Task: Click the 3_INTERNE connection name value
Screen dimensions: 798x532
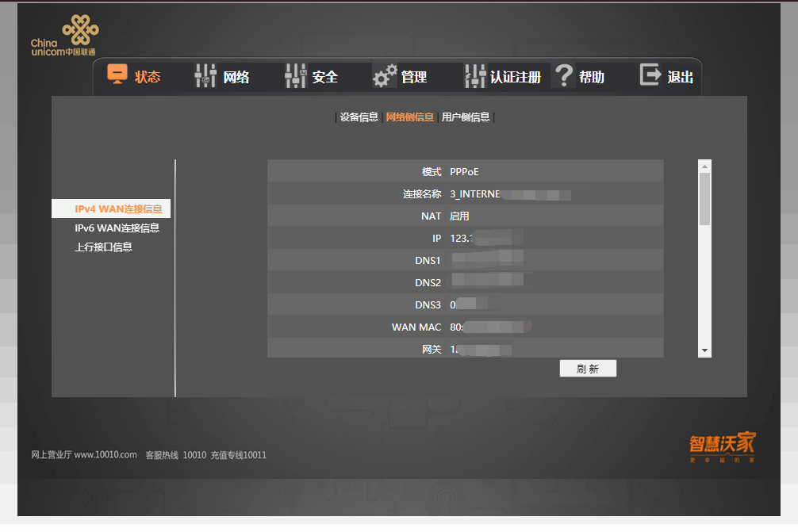Action: [475, 194]
